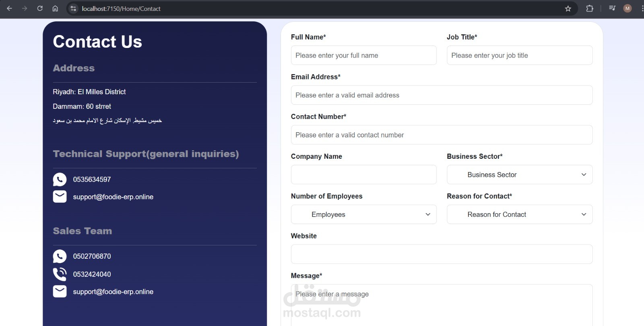Viewport: 644px width, 326px height.
Task: Click the Contact Us heading
Action: [97, 42]
